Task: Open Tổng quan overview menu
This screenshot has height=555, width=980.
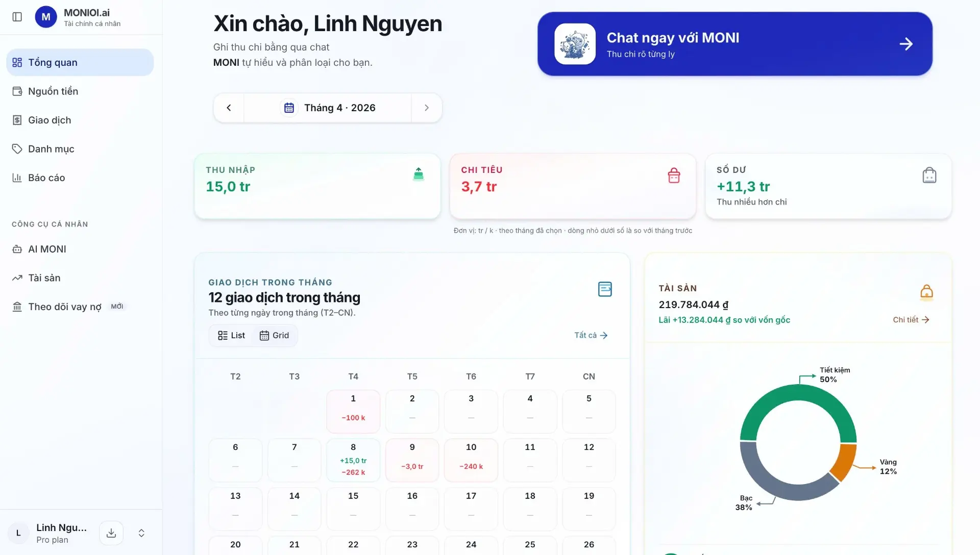Action: coord(80,62)
